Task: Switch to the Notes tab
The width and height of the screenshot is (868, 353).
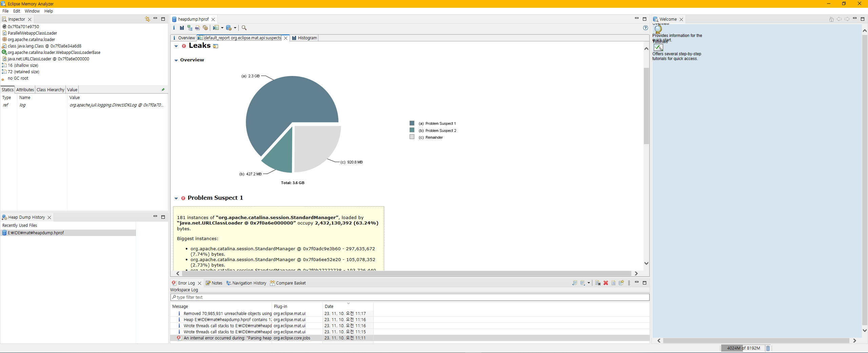Action: click(x=214, y=283)
